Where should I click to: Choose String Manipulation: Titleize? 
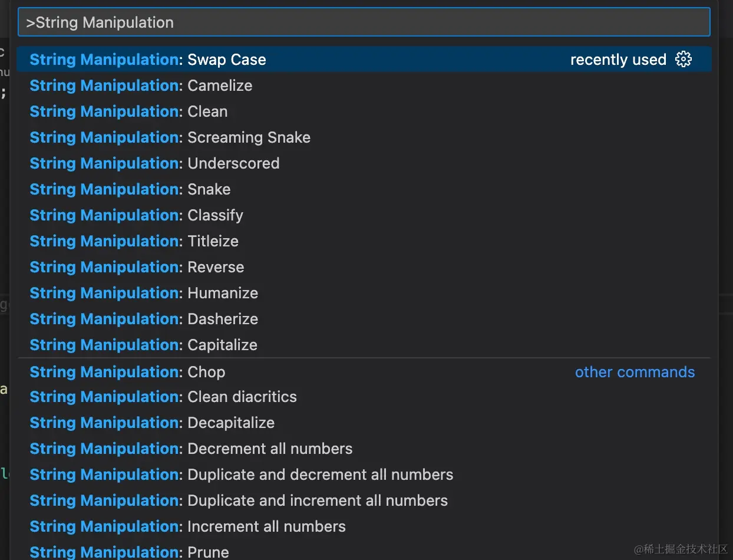(364, 241)
